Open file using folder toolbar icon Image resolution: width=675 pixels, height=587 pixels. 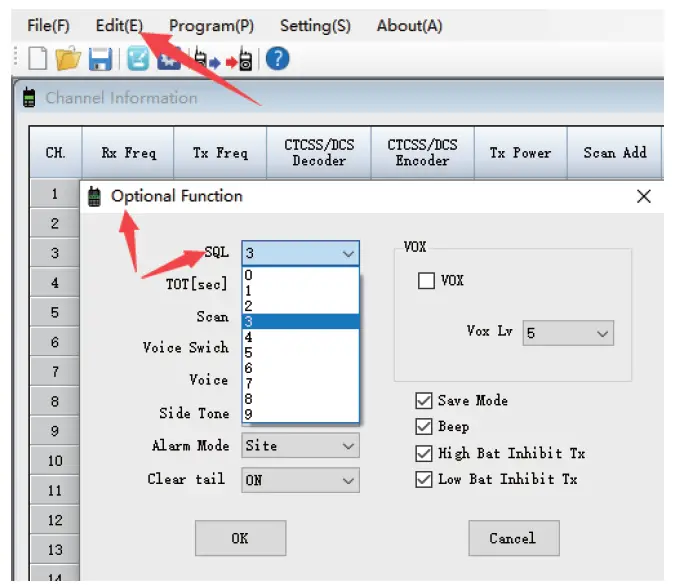pos(68,59)
